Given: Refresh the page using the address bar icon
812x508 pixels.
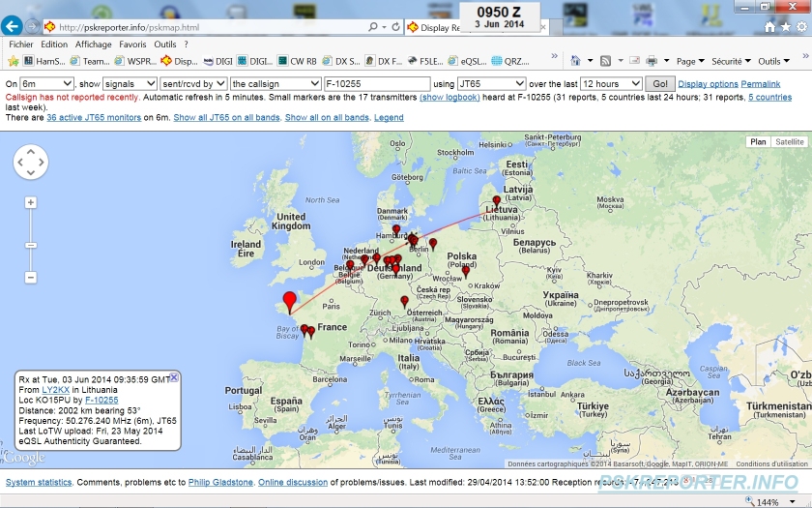Looking at the screenshot, I should pyautogui.click(x=396, y=27).
